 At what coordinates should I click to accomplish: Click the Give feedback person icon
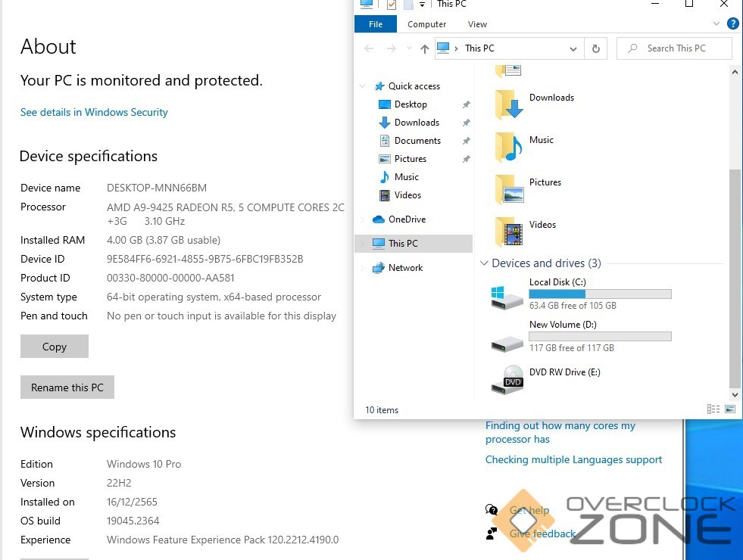pos(492,534)
